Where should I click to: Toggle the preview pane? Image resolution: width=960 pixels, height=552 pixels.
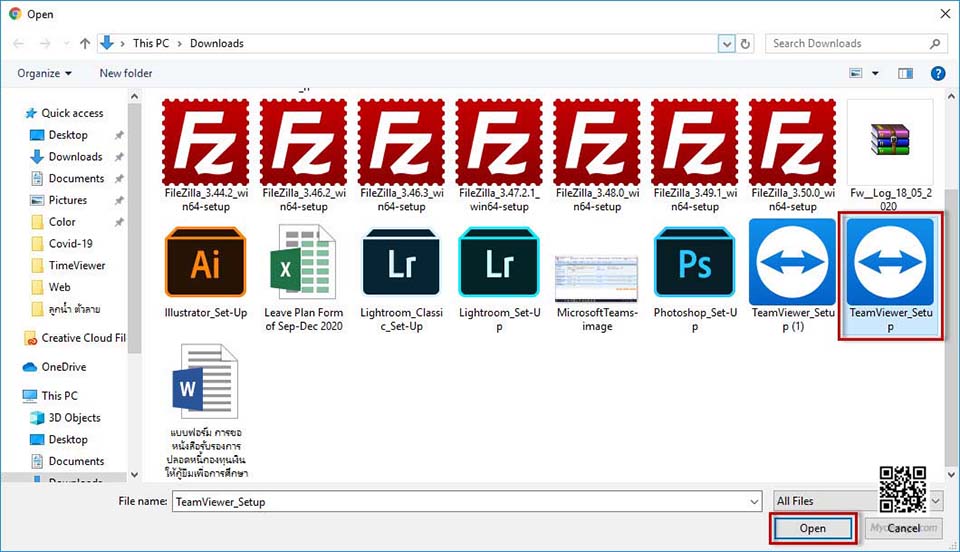tap(906, 73)
